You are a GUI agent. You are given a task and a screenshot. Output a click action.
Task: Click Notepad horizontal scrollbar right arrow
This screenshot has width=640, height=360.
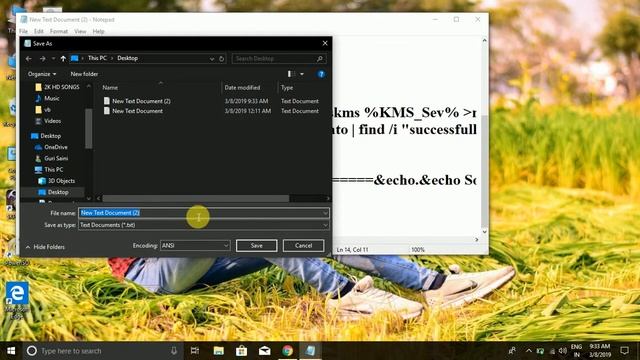click(x=476, y=240)
